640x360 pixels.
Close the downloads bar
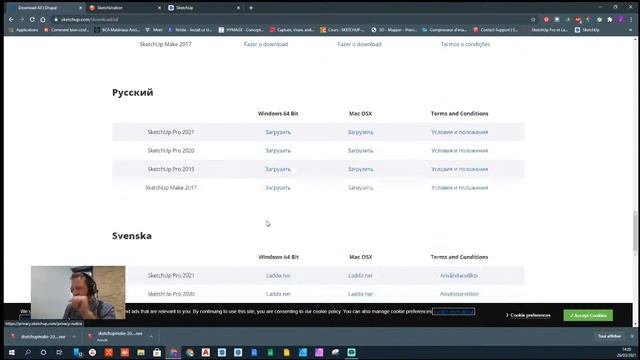click(x=632, y=336)
